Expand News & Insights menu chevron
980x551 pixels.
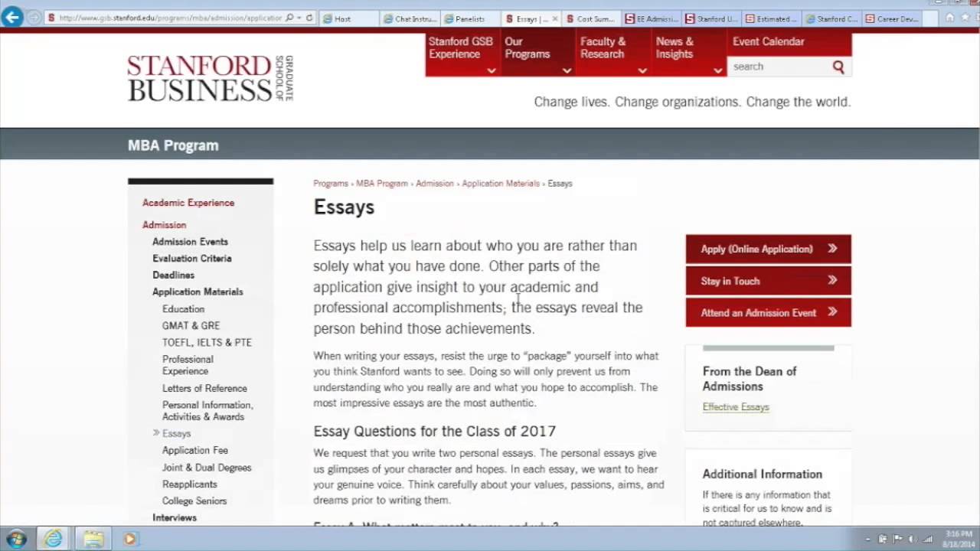pos(718,70)
